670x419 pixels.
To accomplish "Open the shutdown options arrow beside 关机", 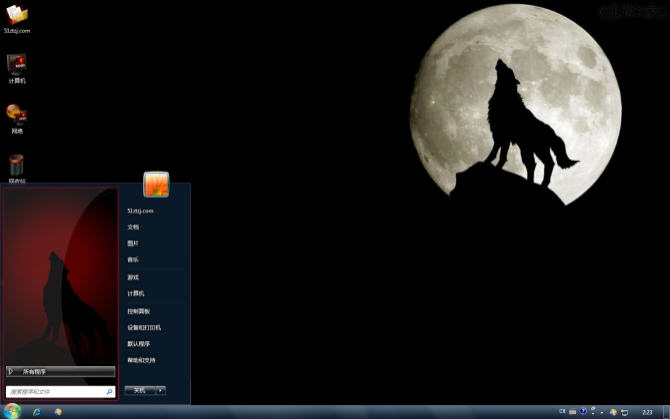I will (x=161, y=390).
